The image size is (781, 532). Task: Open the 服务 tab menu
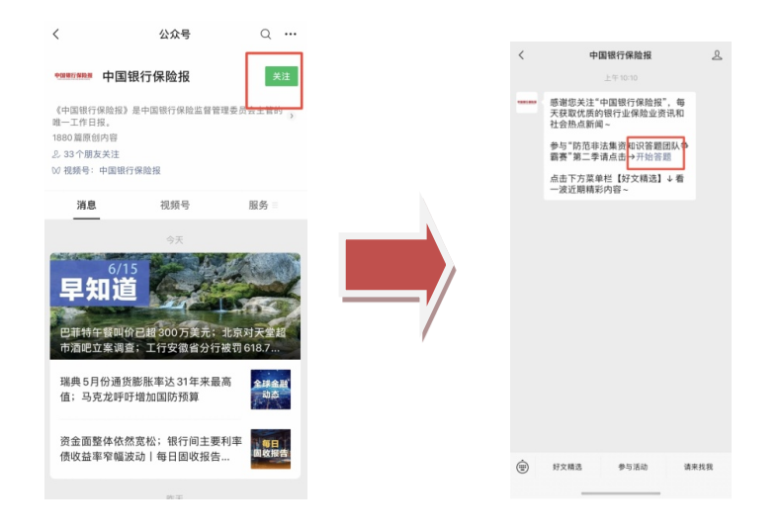click(263, 205)
